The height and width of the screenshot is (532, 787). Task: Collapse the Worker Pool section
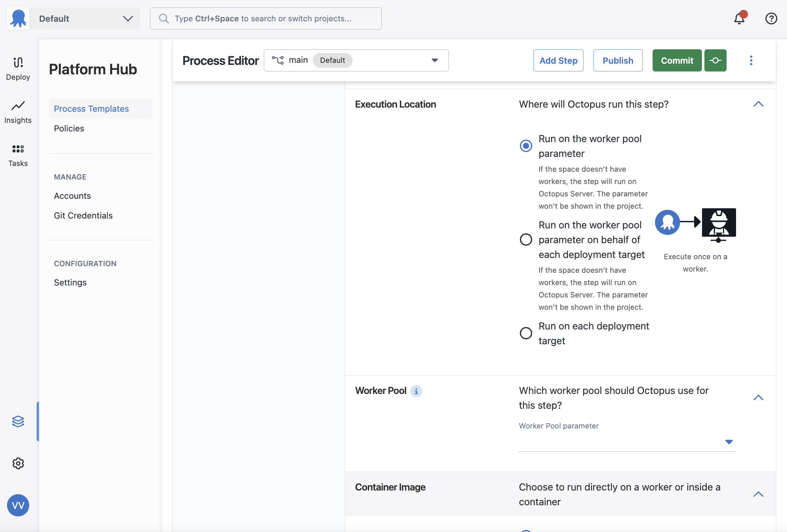758,398
